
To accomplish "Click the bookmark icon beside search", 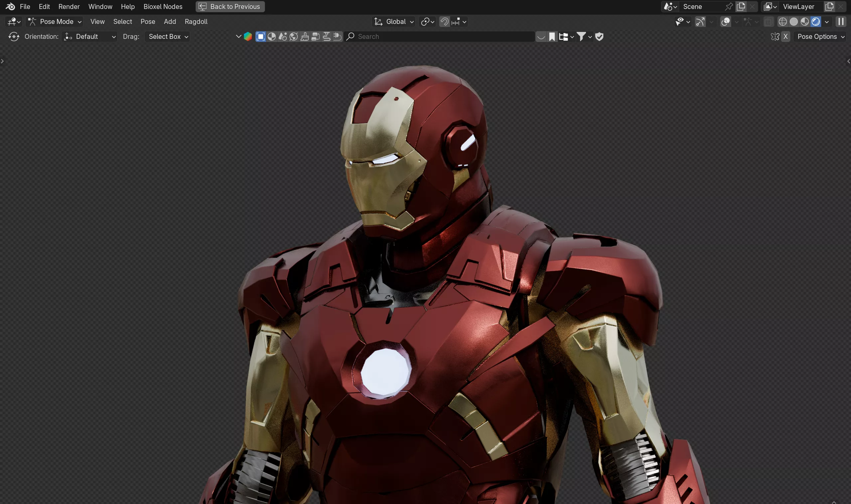I will pyautogui.click(x=552, y=37).
